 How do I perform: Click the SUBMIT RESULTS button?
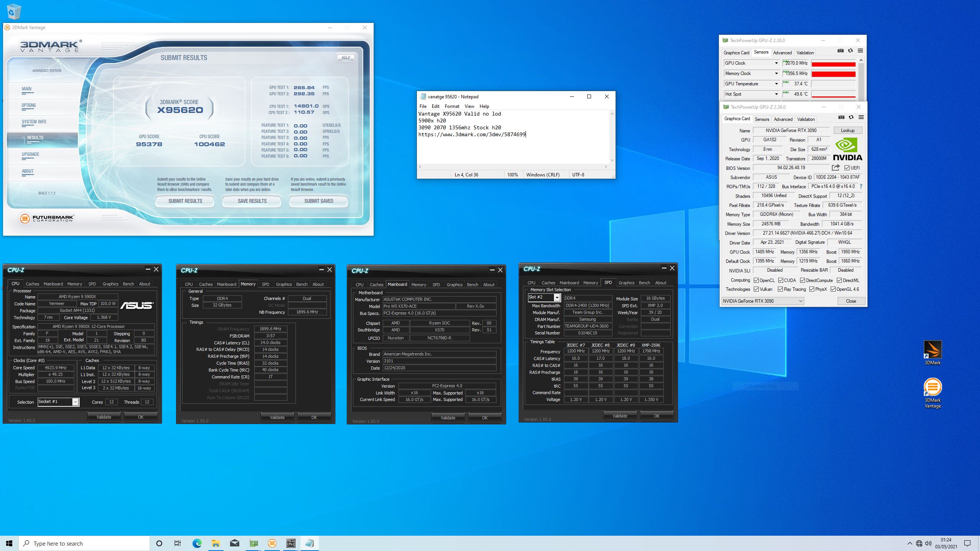[x=185, y=201]
